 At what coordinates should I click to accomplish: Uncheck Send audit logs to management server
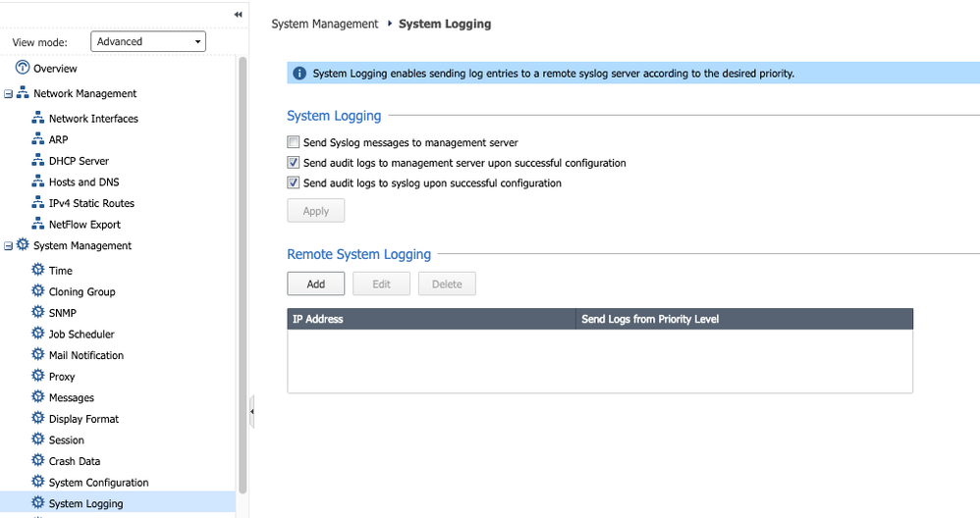pos(294,163)
